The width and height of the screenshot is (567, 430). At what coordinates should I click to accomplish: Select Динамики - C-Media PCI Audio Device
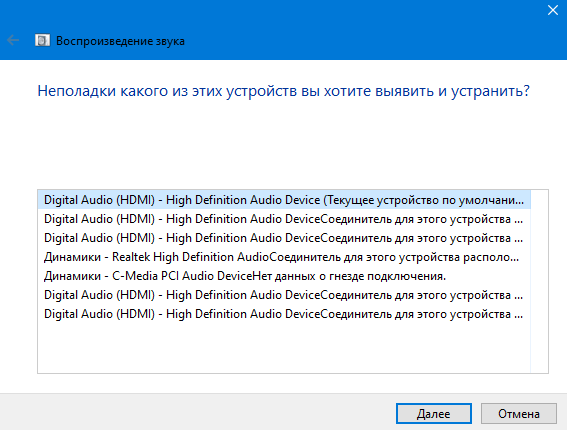coord(284,276)
